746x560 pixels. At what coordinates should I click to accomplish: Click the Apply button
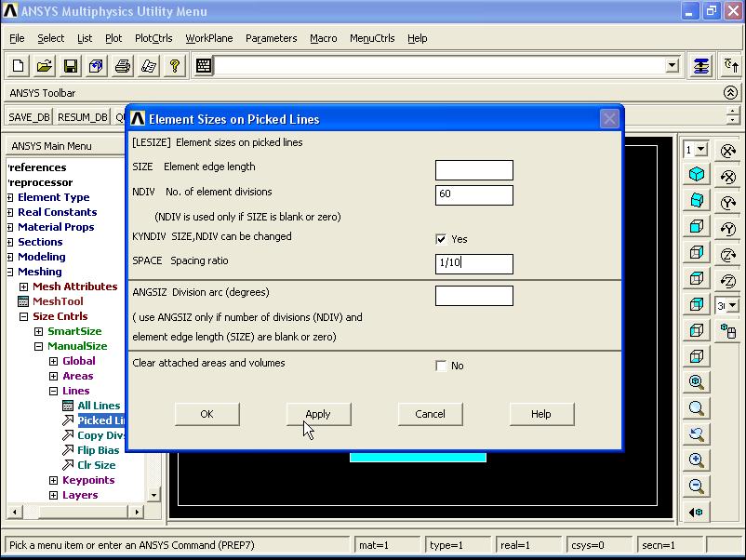(x=318, y=414)
